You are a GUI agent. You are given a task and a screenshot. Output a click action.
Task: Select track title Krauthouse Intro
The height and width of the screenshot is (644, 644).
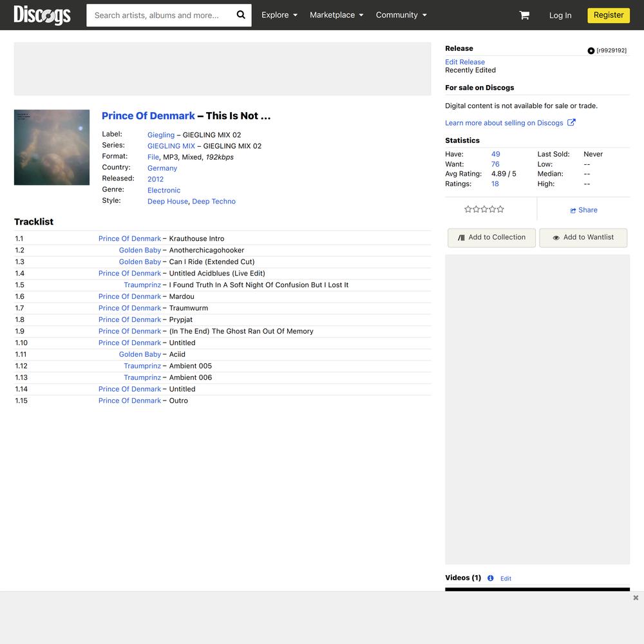coord(196,239)
